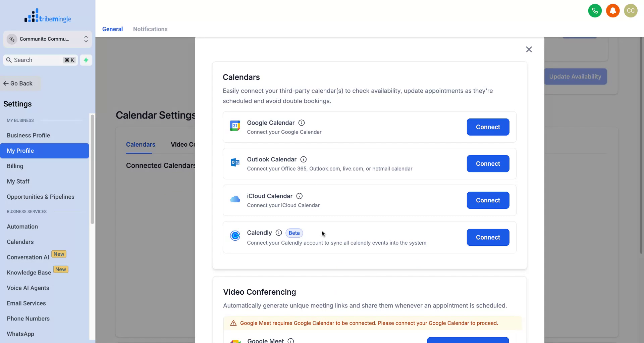Click the Google Calendar info icon
The image size is (644, 343).
pyautogui.click(x=301, y=122)
